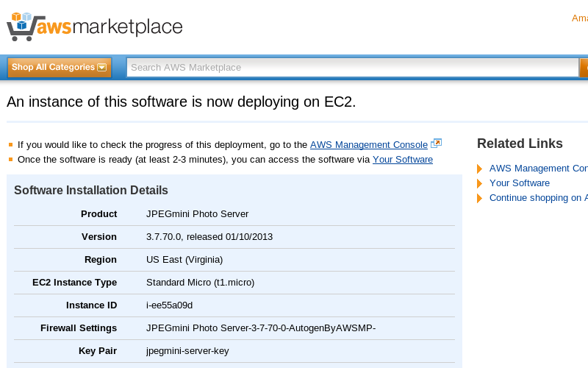Click the orange arrow beside Continue shopping
Screen dimensions: 588x368
[x=480, y=198]
